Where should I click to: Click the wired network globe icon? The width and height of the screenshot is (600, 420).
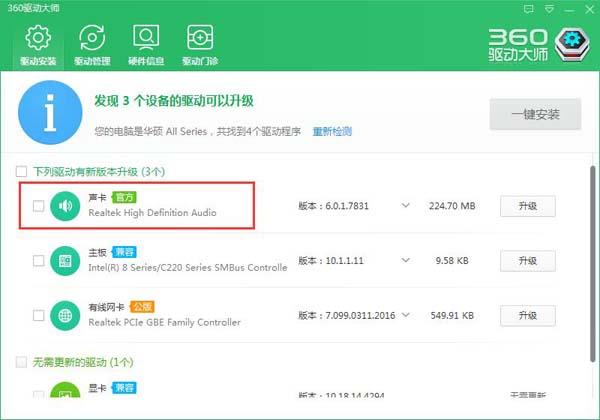click(x=65, y=316)
